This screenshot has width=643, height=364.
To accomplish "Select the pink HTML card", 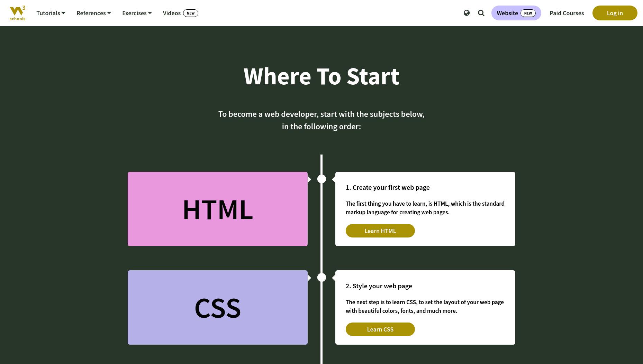I will [x=217, y=209].
